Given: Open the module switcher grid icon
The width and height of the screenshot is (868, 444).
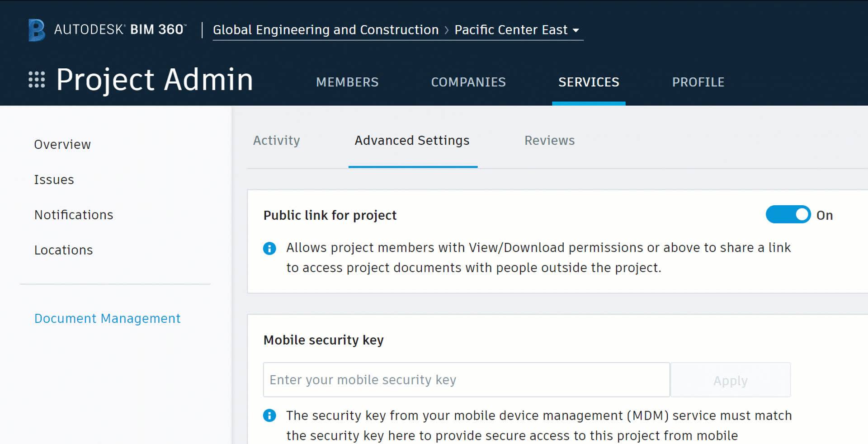Looking at the screenshot, I should point(37,80).
